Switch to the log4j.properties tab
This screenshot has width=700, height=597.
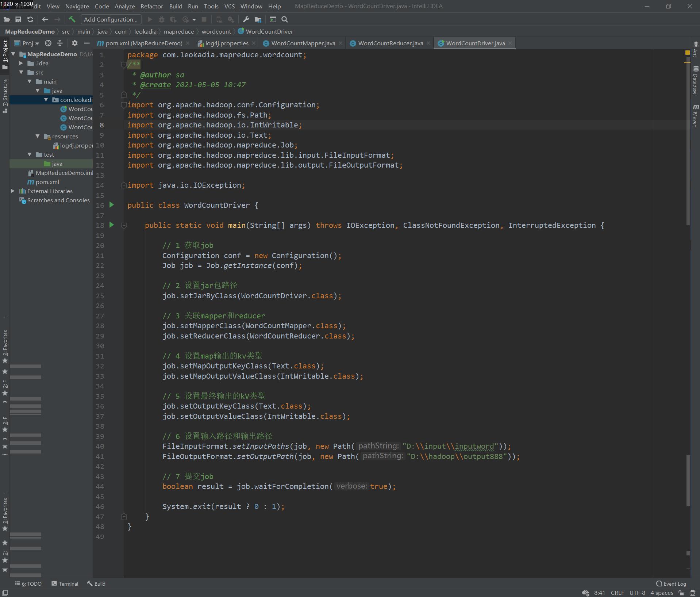(x=226, y=43)
